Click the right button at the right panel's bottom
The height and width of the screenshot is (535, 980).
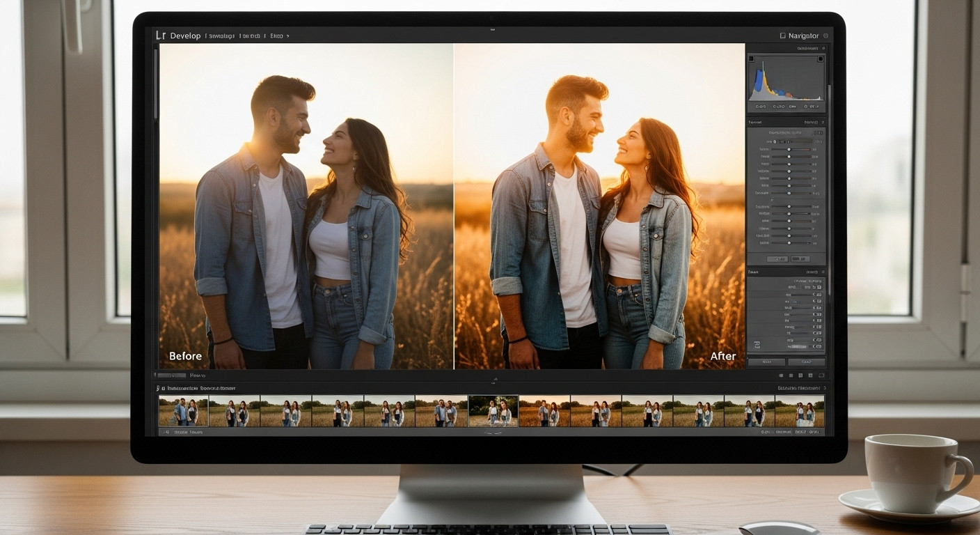pyautogui.click(x=807, y=362)
